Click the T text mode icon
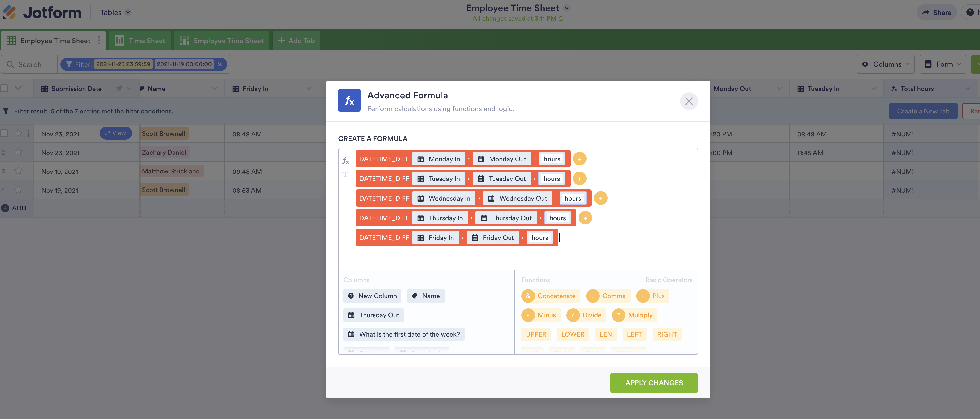 345,175
